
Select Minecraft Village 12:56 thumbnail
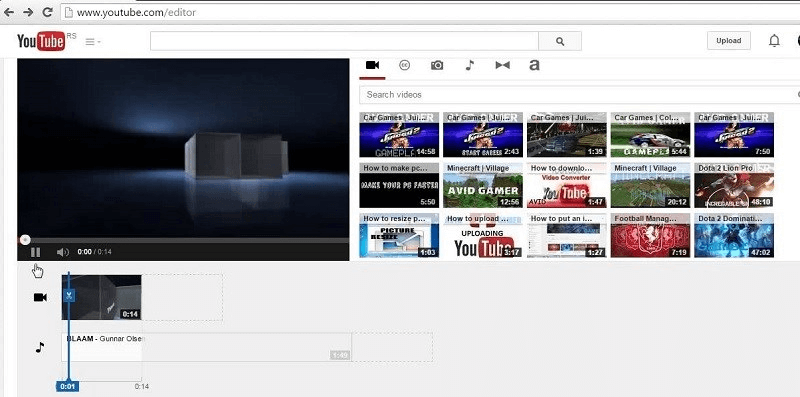(483, 185)
